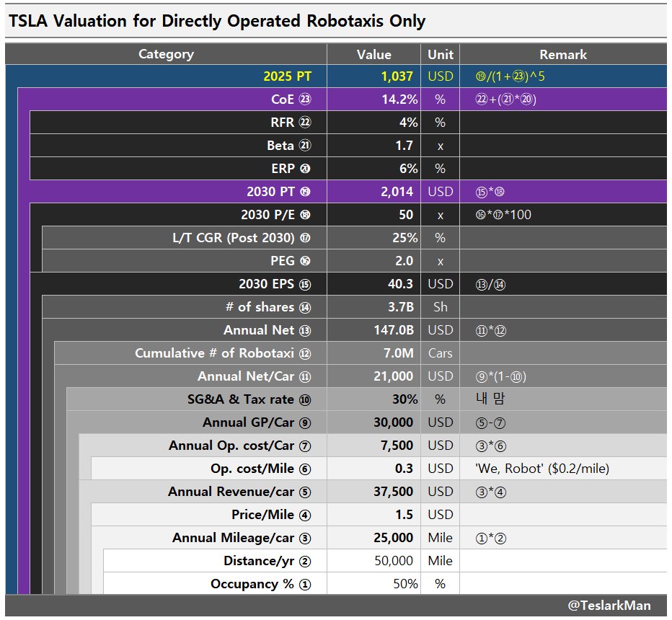Select the 'Price/Mile' row label
The image size is (672, 620).
tap(271, 515)
